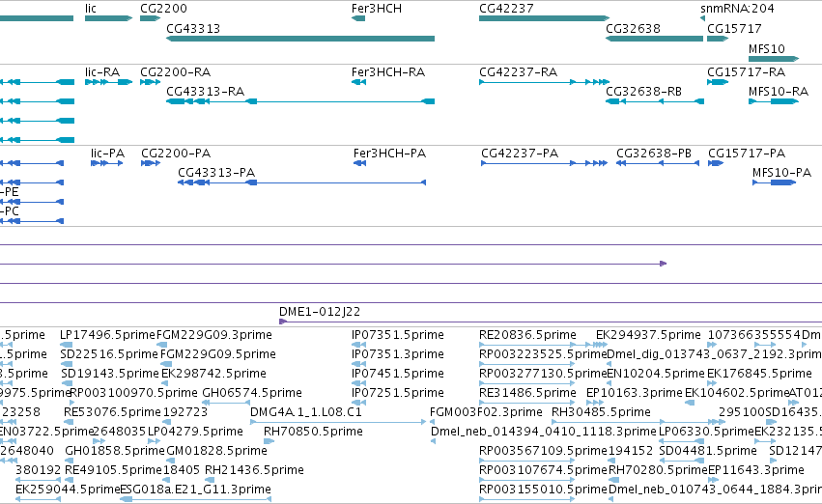Click the CG15717 gene label

click(734, 29)
